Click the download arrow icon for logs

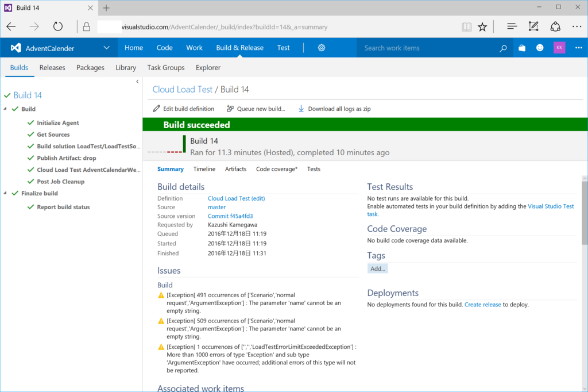click(301, 109)
